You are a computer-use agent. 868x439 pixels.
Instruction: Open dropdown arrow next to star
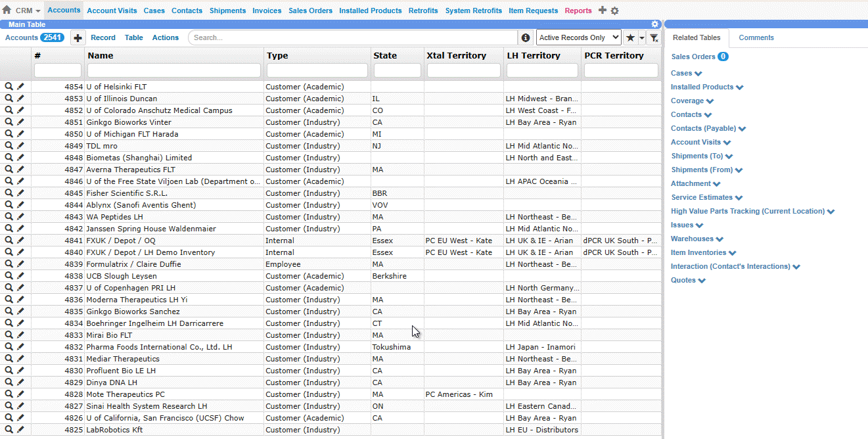[x=642, y=38]
